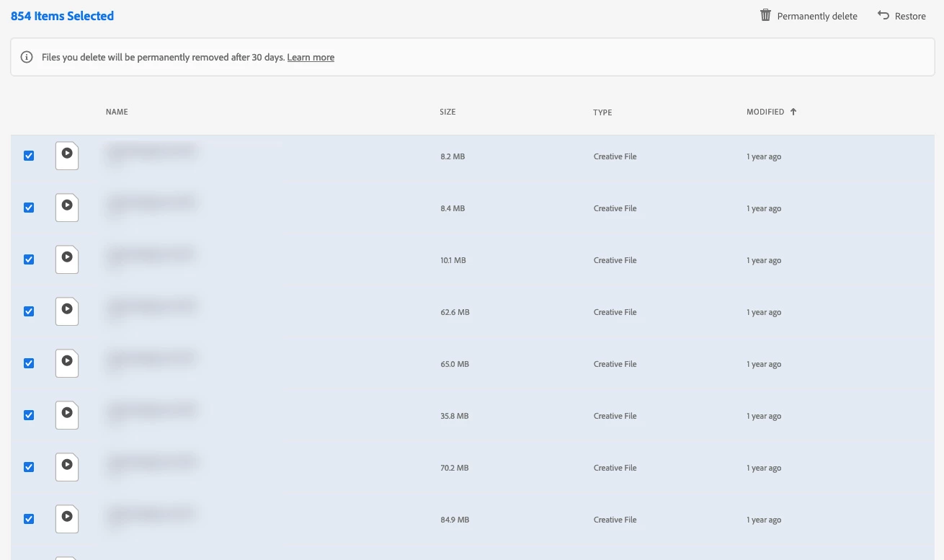Click the file icon in the 8.4 MB row
944x560 pixels.
[x=67, y=208]
